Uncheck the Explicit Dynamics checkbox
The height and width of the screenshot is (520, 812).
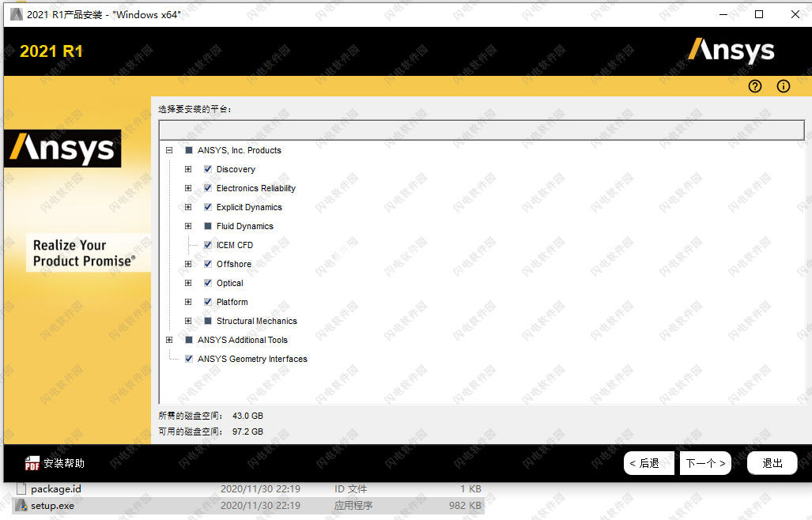[x=208, y=207]
